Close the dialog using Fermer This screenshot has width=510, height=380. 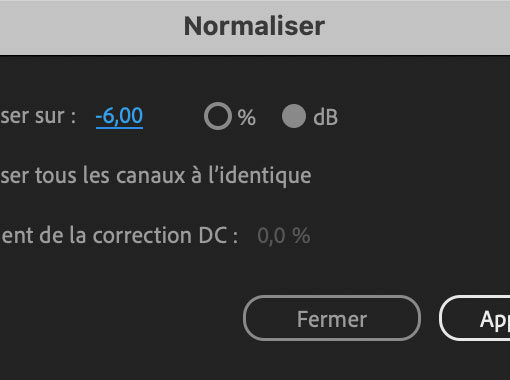coord(332,318)
